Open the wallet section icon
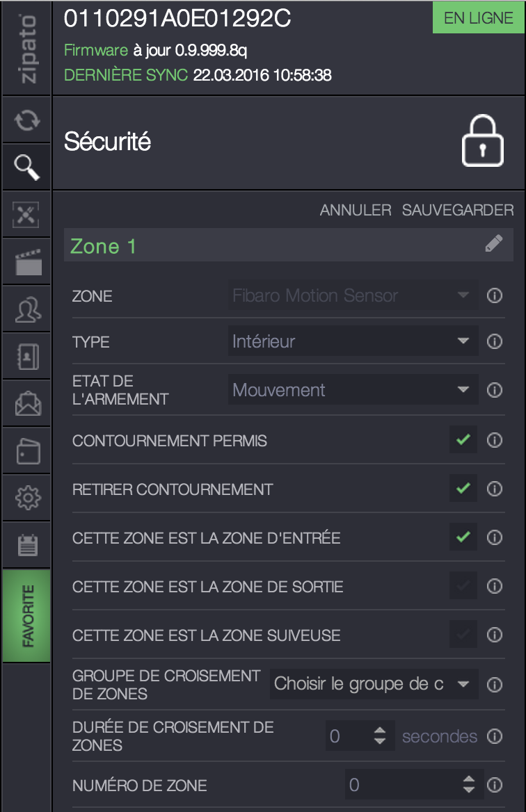The width and height of the screenshot is (526, 812). (x=26, y=450)
